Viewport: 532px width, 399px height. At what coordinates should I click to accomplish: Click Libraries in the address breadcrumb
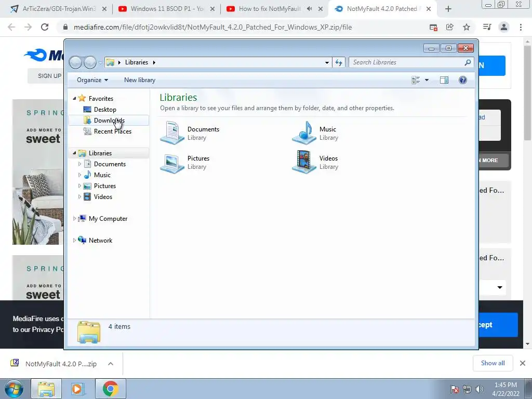pyautogui.click(x=137, y=62)
